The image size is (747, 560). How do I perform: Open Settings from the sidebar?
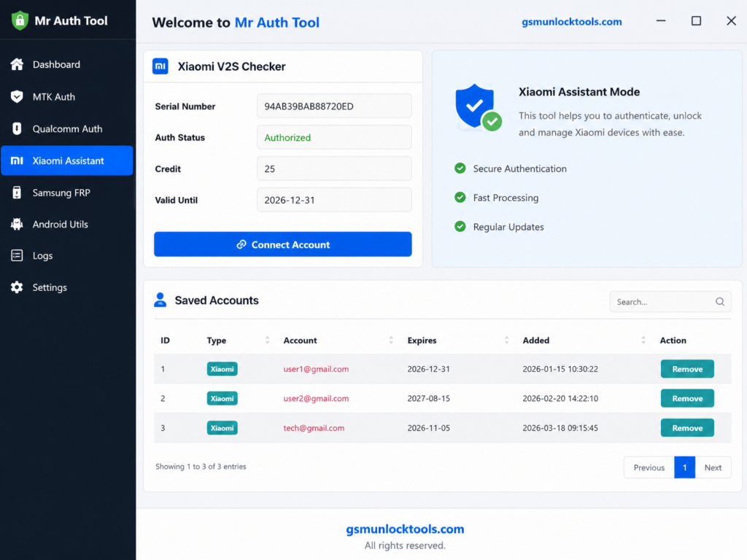click(x=67, y=287)
